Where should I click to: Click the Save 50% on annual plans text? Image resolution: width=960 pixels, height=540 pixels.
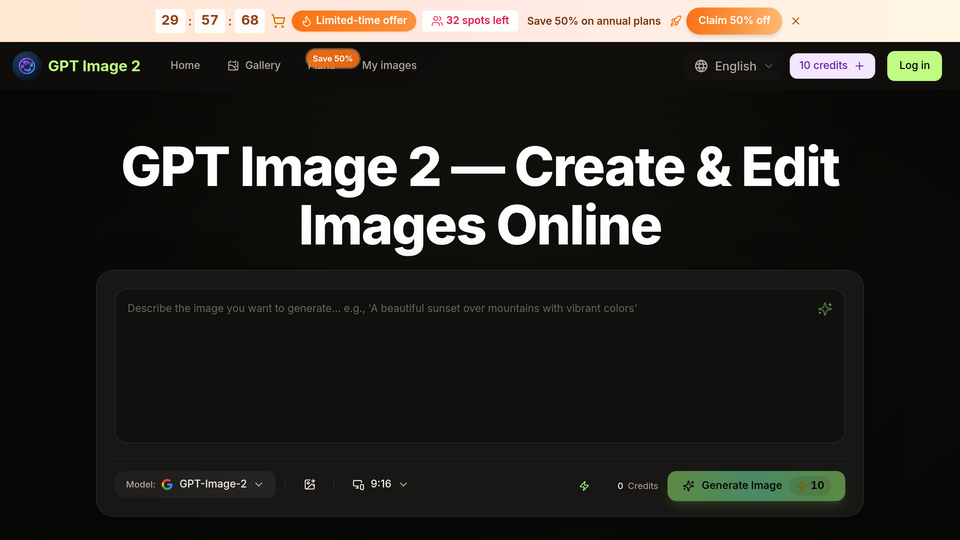click(594, 21)
